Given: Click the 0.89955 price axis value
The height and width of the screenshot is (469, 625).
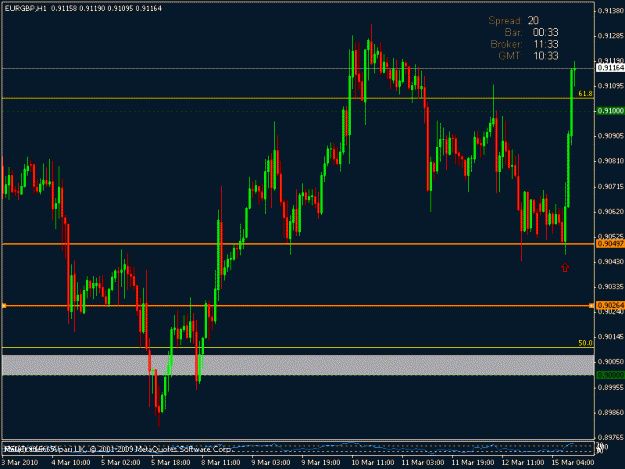Looking at the screenshot, I should [x=611, y=387].
